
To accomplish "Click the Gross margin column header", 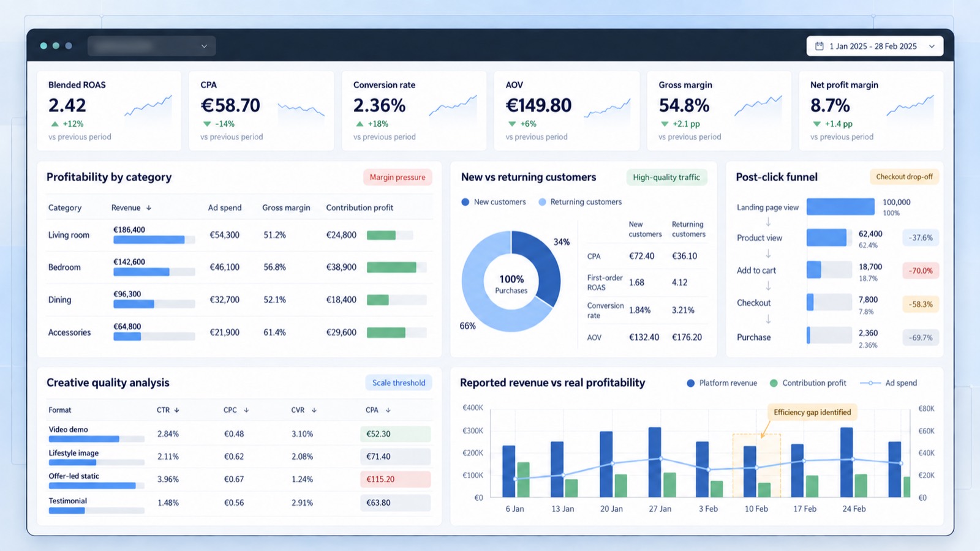I will click(x=286, y=208).
